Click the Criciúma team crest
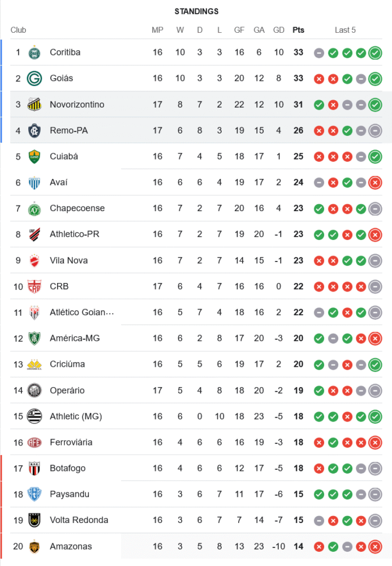 [35, 365]
